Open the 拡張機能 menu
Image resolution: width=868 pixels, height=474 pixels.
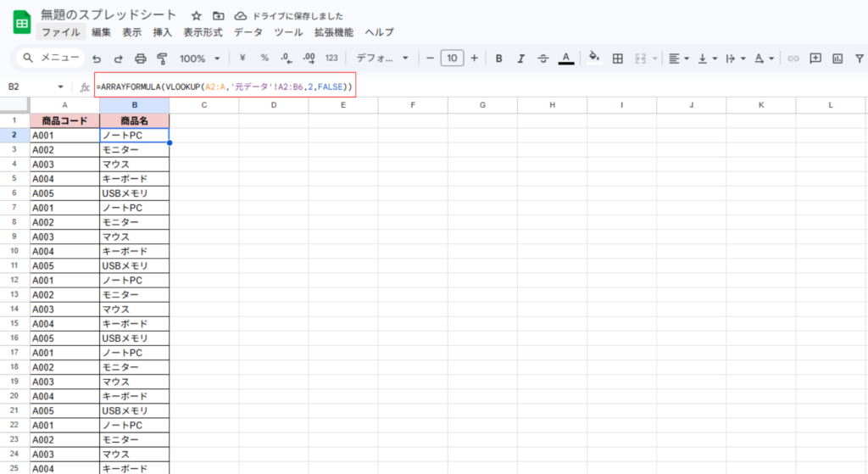(x=334, y=32)
